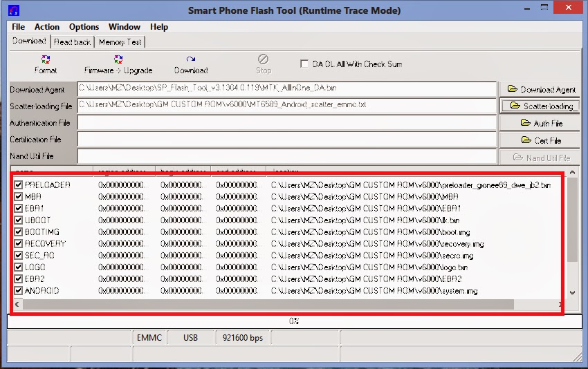Click the Scatter-loading folder button

(x=541, y=106)
